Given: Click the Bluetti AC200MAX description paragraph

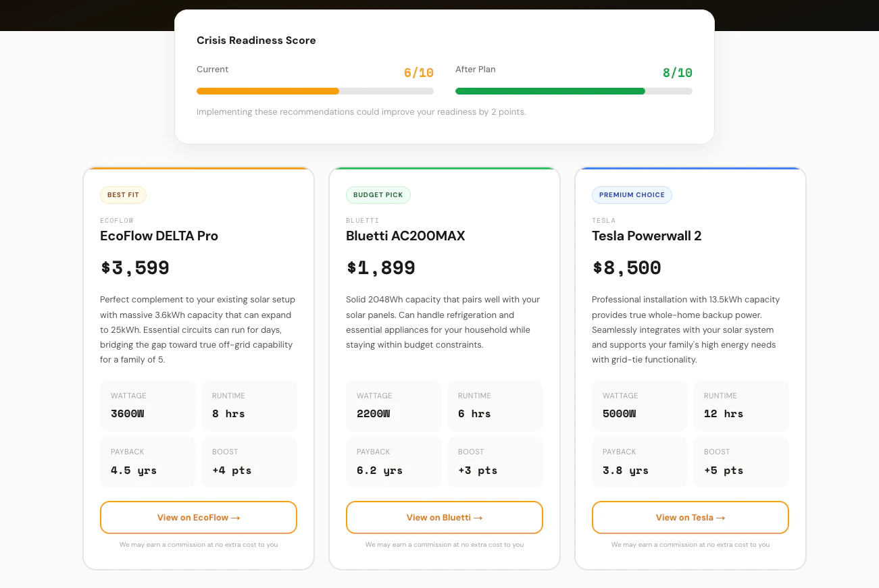Looking at the screenshot, I should pyautogui.click(x=443, y=322).
